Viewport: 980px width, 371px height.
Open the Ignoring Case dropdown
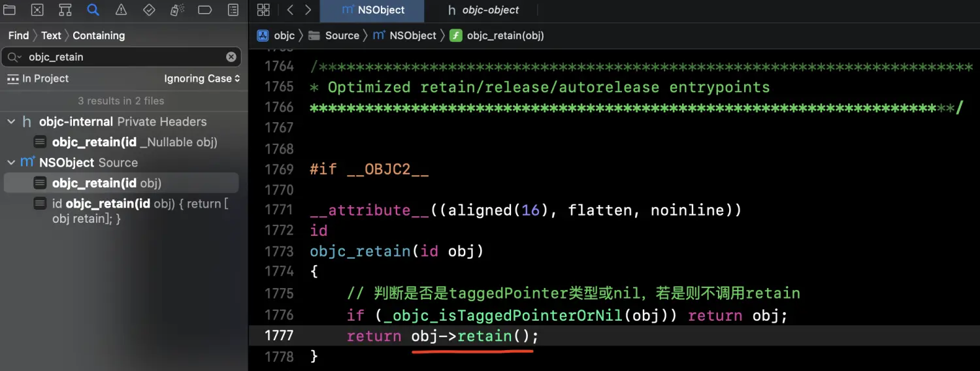pyautogui.click(x=202, y=78)
